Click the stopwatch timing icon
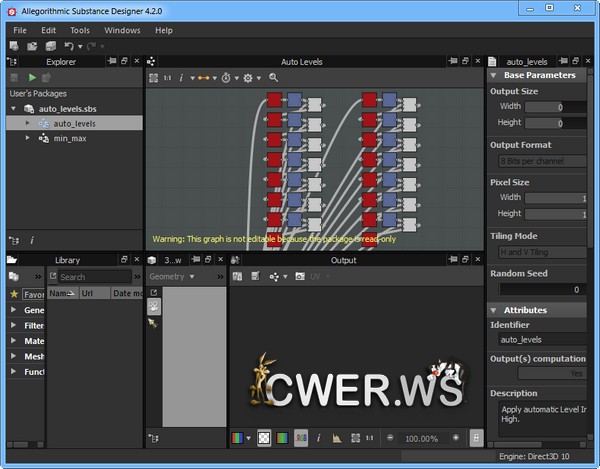600x469 pixels. (226, 78)
